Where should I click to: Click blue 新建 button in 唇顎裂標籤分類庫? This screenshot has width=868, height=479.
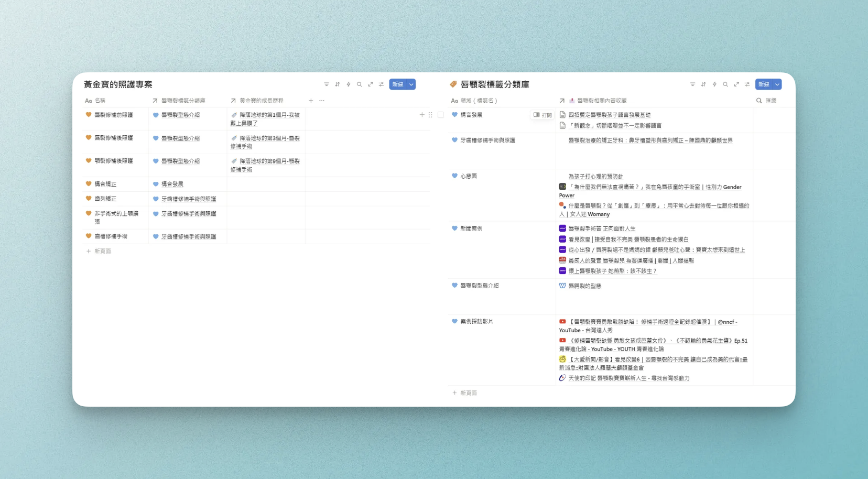click(x=764, y=84)
